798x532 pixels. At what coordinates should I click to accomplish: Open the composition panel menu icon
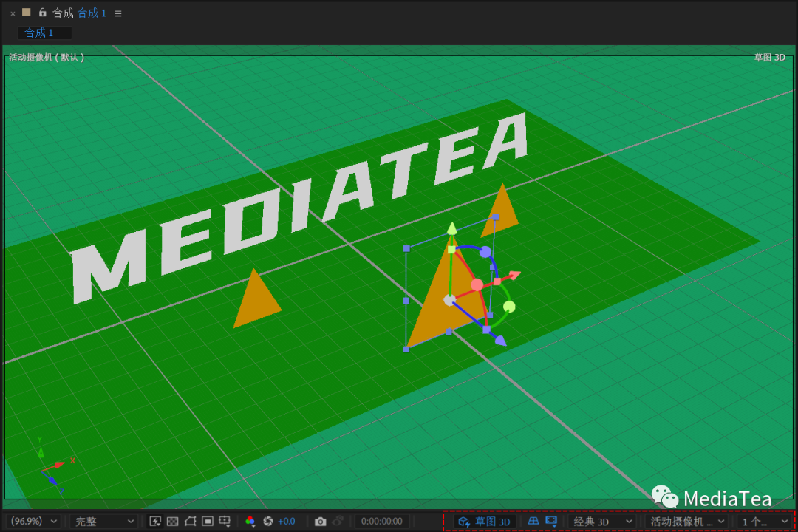[118, 14]
